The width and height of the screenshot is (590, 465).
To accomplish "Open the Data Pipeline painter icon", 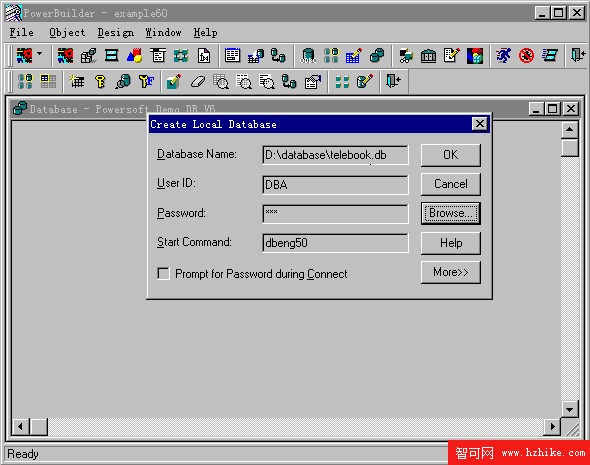I will tap(278, 56).
